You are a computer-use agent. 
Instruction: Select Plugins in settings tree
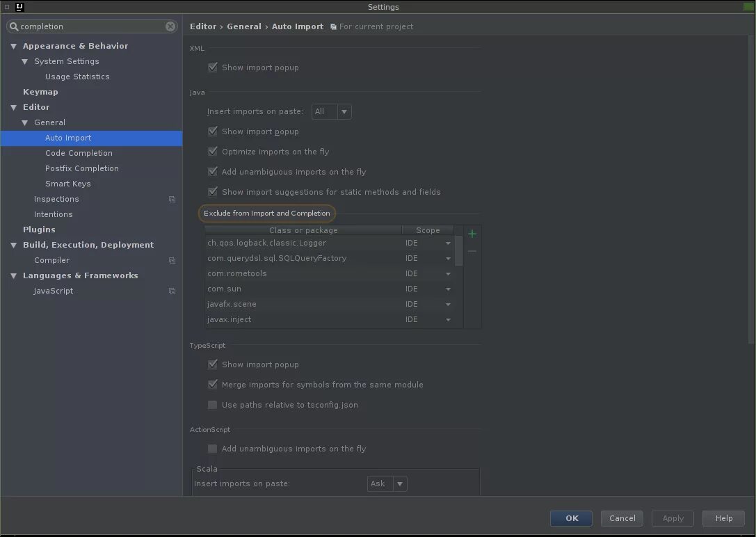(x=39, y=230)
